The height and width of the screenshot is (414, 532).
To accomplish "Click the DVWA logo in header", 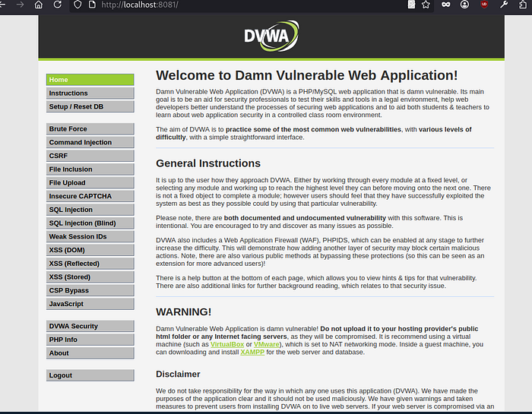I will coord(272,36).
